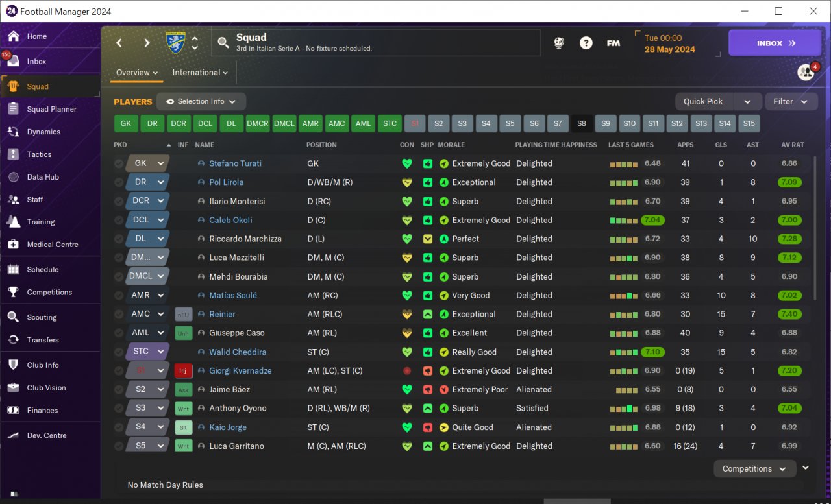Screen dimensions: 831x504
Task: Select the DCR position tab
Action: [x=179, y=123]
